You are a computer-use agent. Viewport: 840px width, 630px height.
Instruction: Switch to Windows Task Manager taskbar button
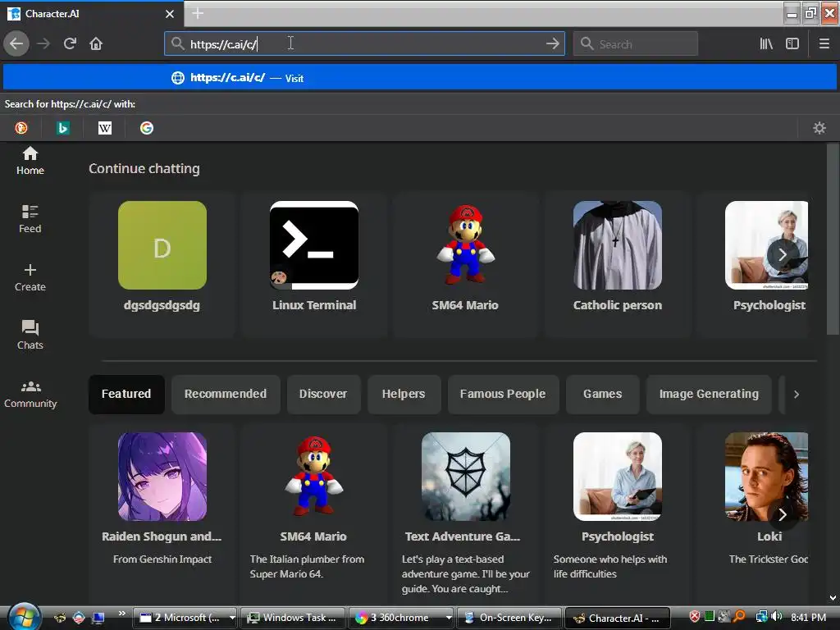293,618
